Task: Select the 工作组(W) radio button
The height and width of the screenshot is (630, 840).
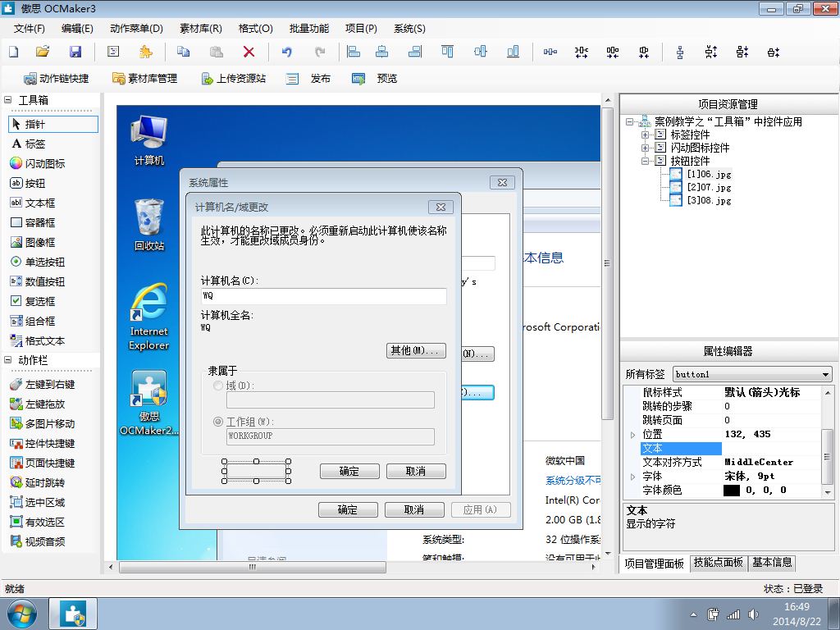Action: 218,422
